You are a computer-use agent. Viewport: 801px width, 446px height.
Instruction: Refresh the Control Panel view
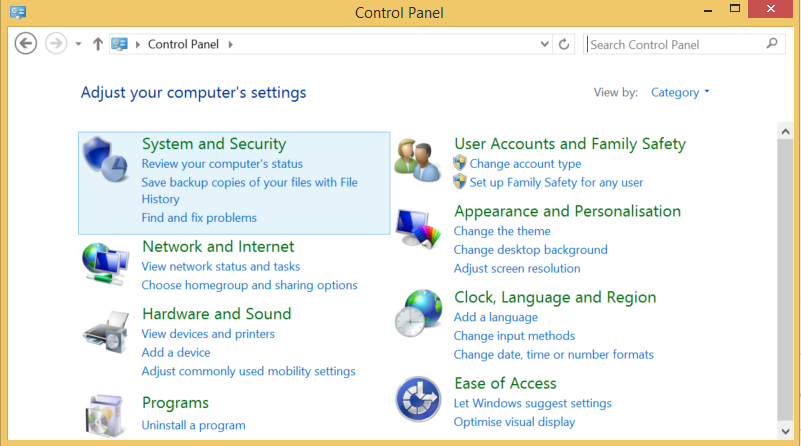point(564,44)
